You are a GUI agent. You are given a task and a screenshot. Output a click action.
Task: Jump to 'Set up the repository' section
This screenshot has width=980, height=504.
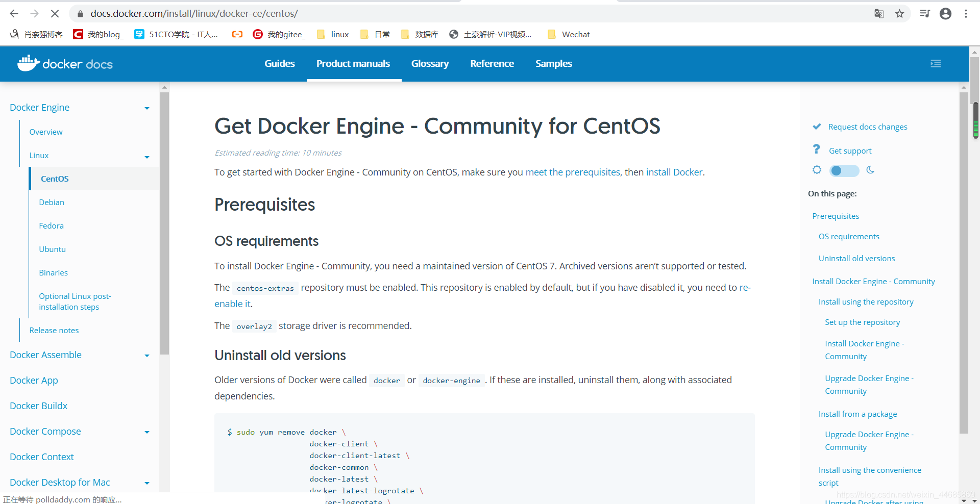tap(862, 322)
